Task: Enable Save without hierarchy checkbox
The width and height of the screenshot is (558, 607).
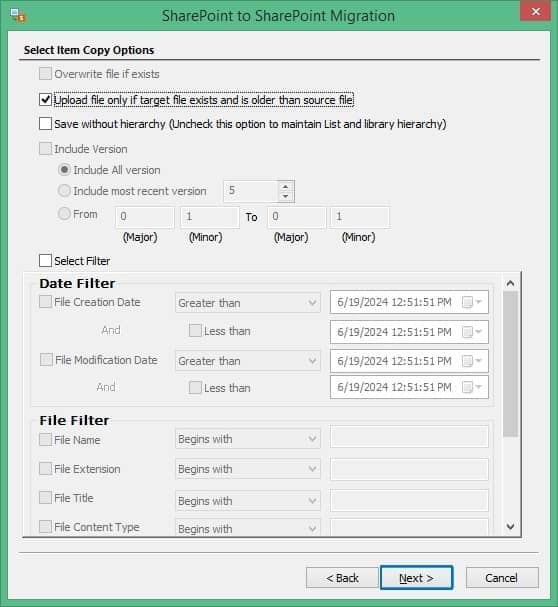Action: pyautogui.click(x=45, y=123)
